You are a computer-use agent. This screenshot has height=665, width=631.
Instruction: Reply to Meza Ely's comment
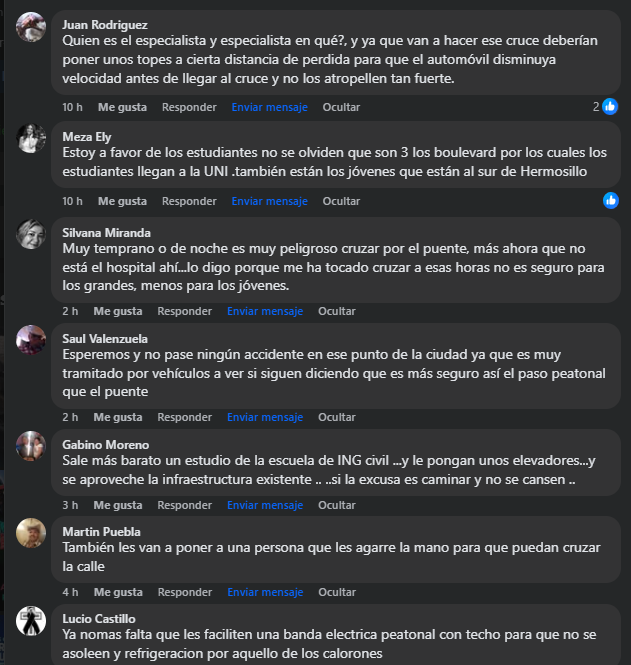189,201
